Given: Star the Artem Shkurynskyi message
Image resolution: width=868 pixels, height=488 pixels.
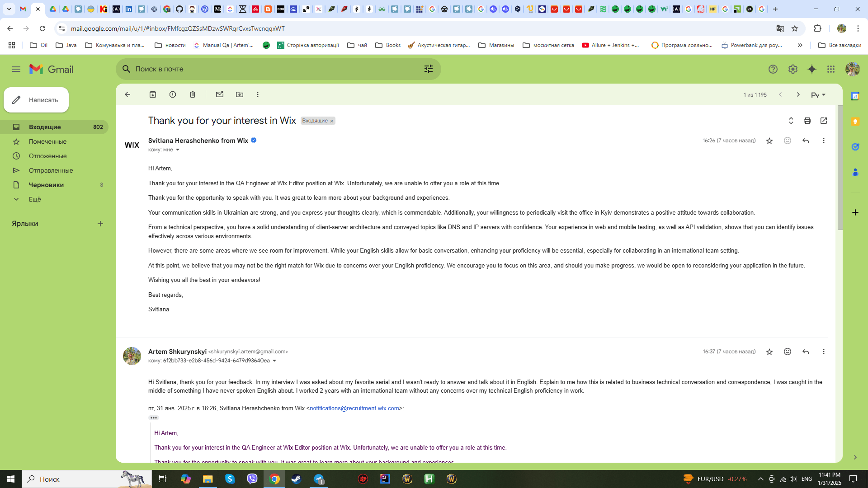Looking at the screenshot, I should pyautogui.click(x=769, y=352).
